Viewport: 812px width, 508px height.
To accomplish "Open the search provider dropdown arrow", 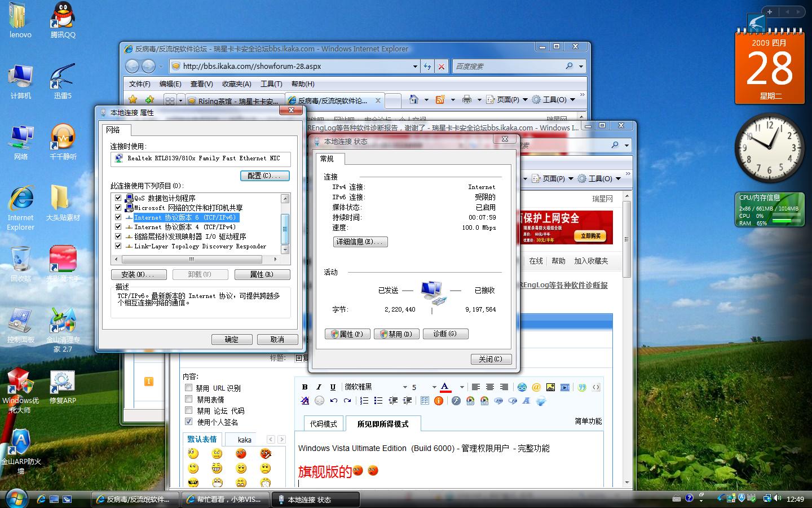I will (x=581, y=66).
